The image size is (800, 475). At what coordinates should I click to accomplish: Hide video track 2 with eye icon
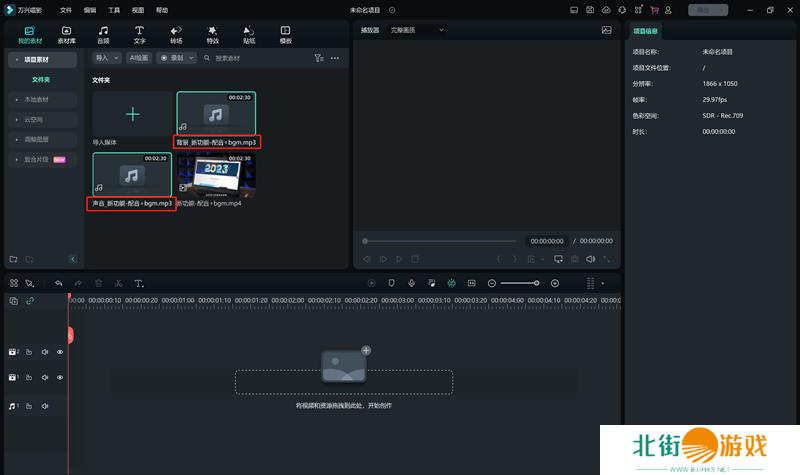59,352
